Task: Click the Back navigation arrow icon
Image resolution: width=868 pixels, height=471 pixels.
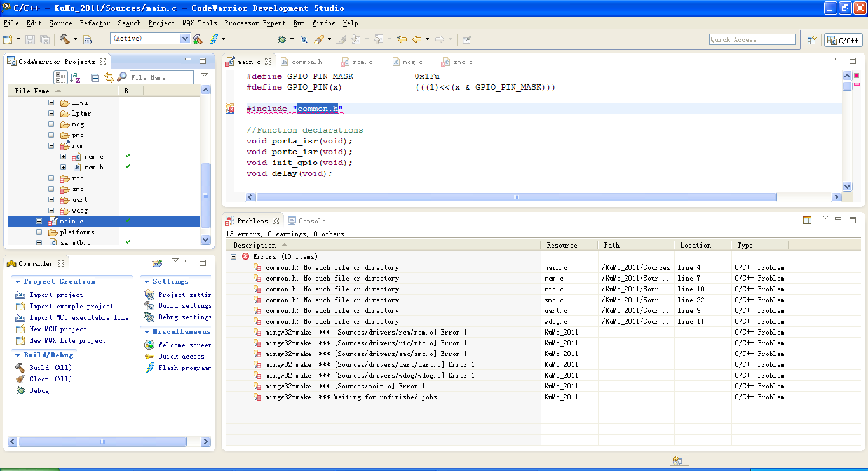Action: click(417, 39)
